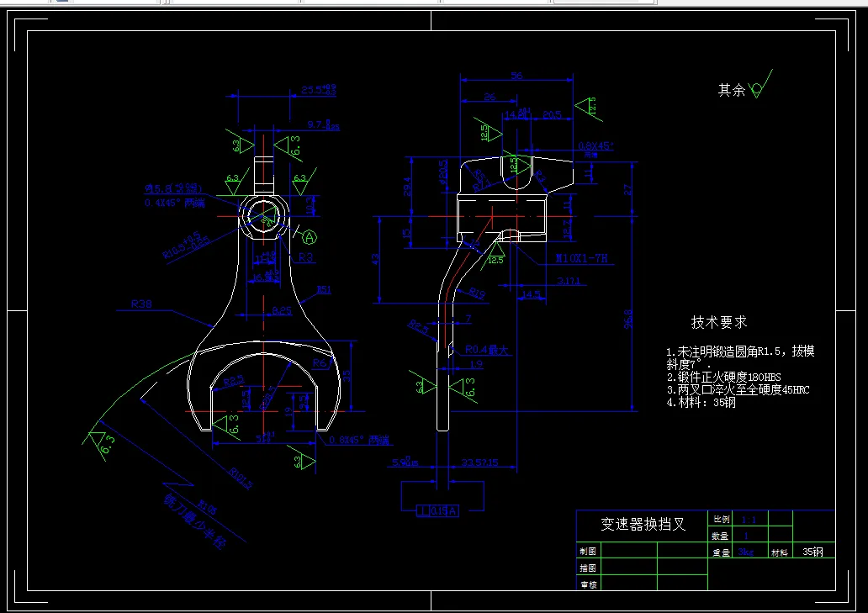
Task: Click the dimension 56 on right view
Action: [x=515, y=75]
